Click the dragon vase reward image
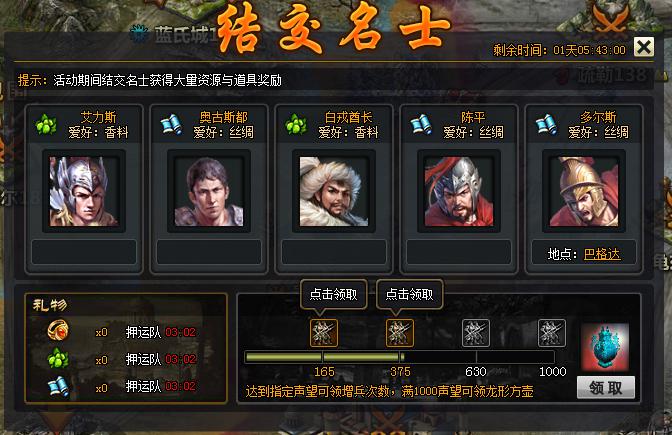The image size is (672, 435). click(x=605, y=347)
